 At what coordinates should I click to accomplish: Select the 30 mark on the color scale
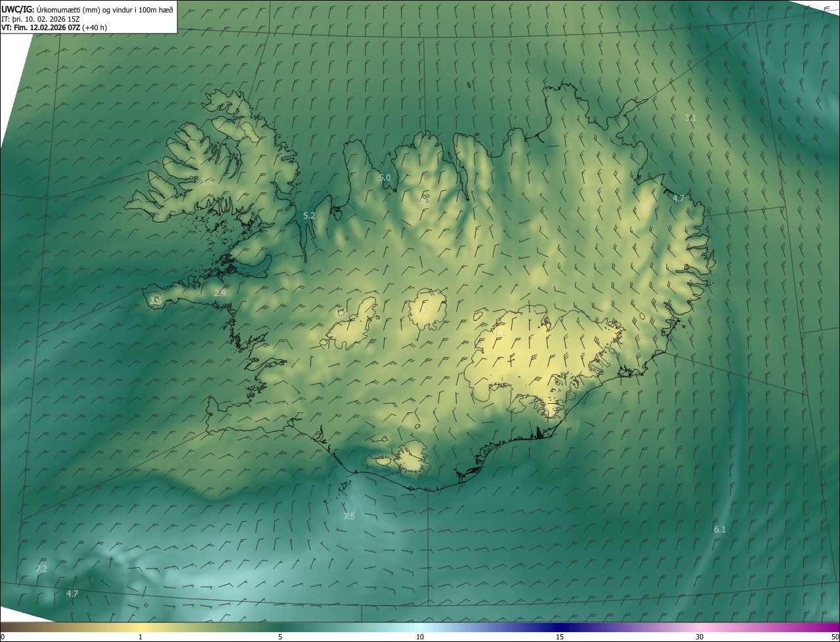point(700,637)
